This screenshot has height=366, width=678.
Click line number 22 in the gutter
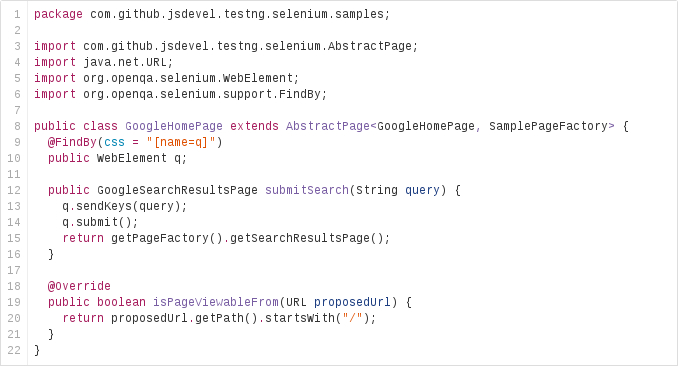14,350
